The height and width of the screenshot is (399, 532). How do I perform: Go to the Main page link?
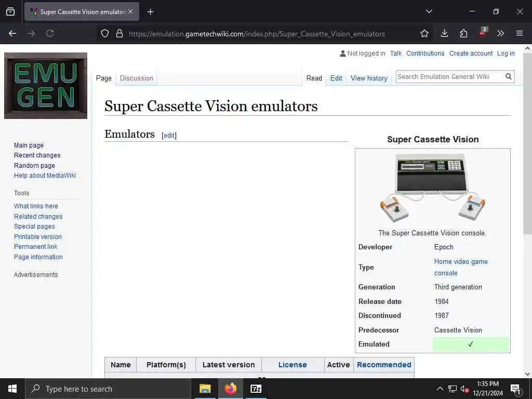coord(29,145)
